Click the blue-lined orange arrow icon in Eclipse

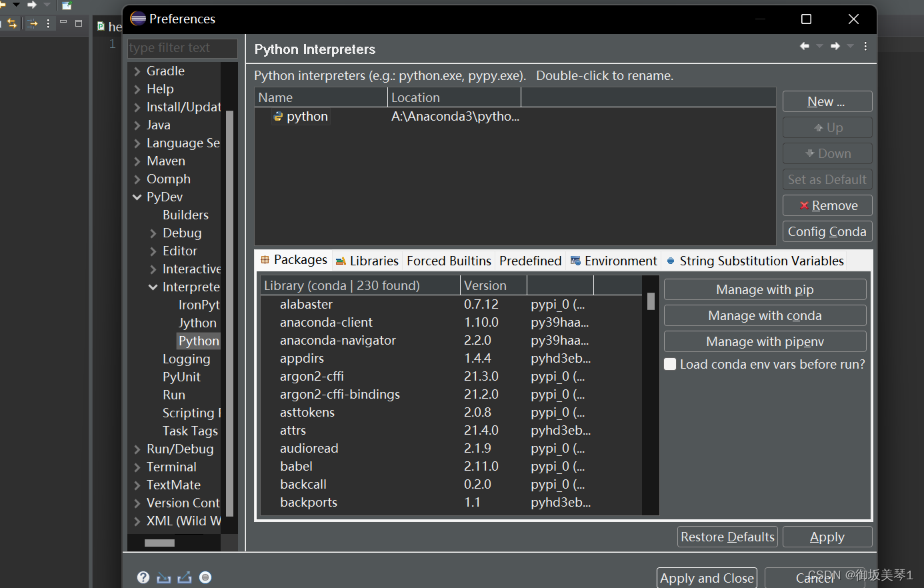[33, 23]
